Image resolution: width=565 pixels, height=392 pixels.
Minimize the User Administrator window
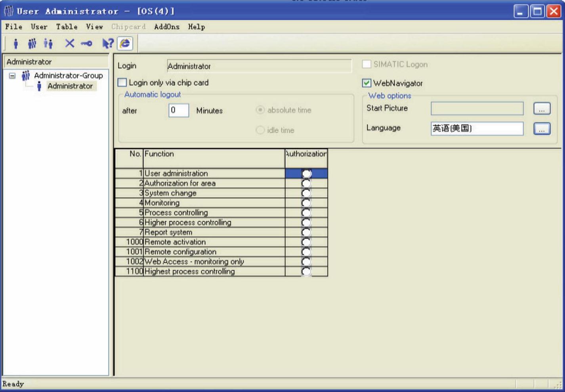coord(521,11)
